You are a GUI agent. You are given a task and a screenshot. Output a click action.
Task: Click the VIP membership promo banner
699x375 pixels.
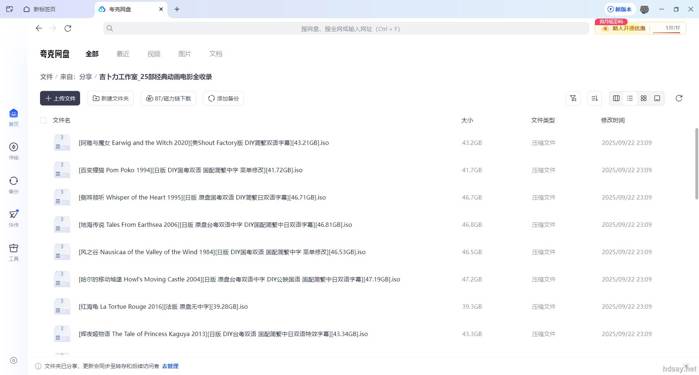coord(624,28)
